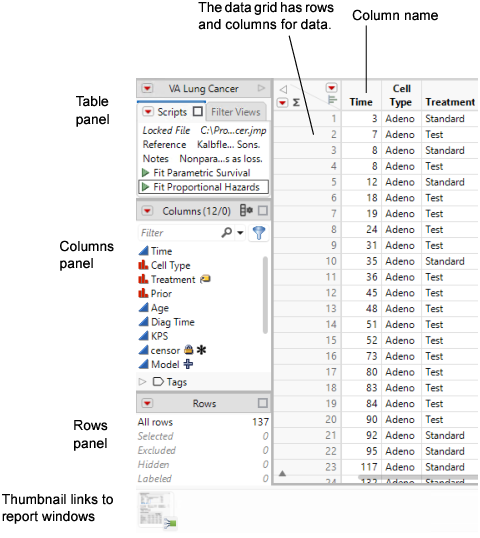Image resolution: width=480 pixels, height=538 pixels.
Task: Open the Columns panel red triangle menu
Action: [x=147, y=210]
